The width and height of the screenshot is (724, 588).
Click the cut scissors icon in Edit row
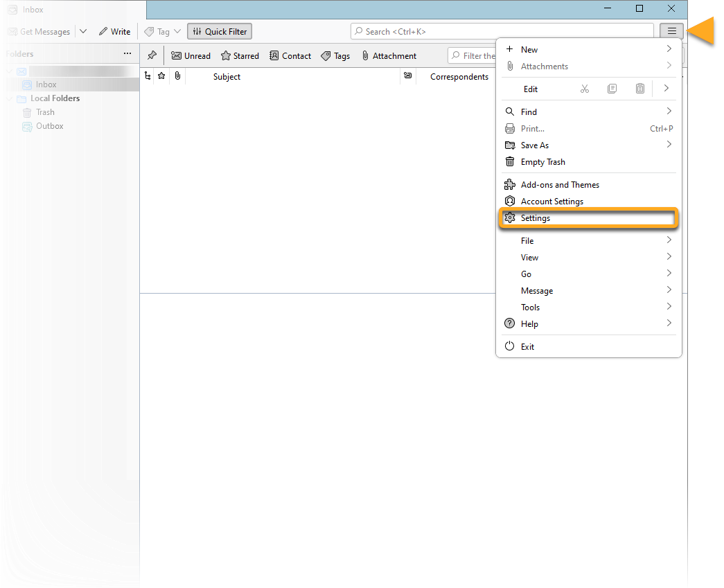pyautogui.click(x=584, y=89)
